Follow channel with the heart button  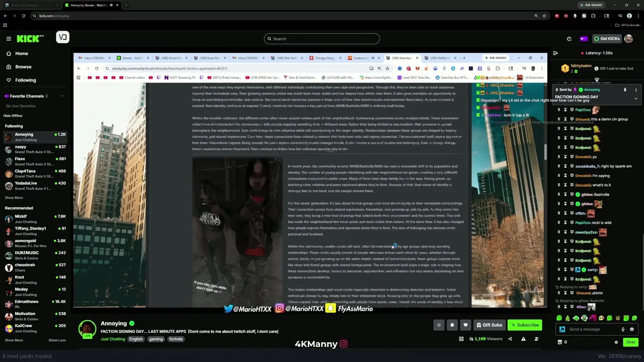[465, 325]
